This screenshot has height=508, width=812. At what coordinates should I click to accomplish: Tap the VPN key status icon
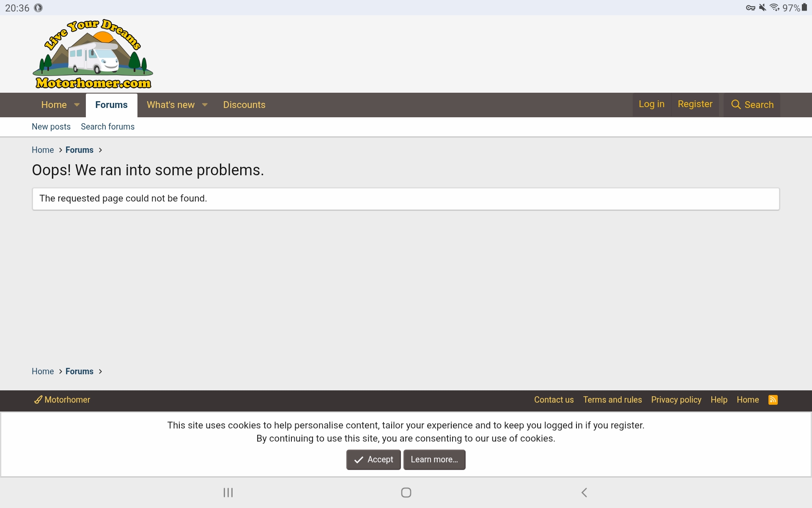click(x=750, y=8)
